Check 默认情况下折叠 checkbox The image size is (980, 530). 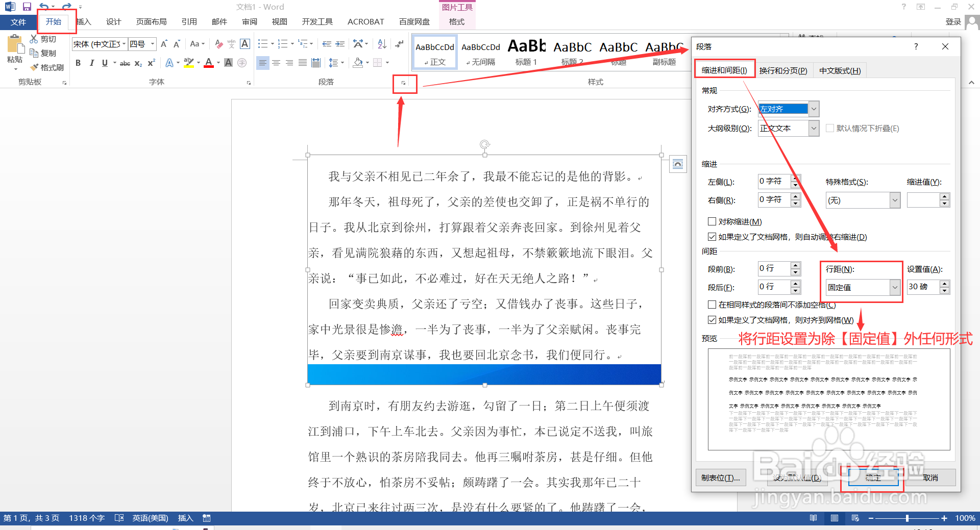tap(830, 129)
